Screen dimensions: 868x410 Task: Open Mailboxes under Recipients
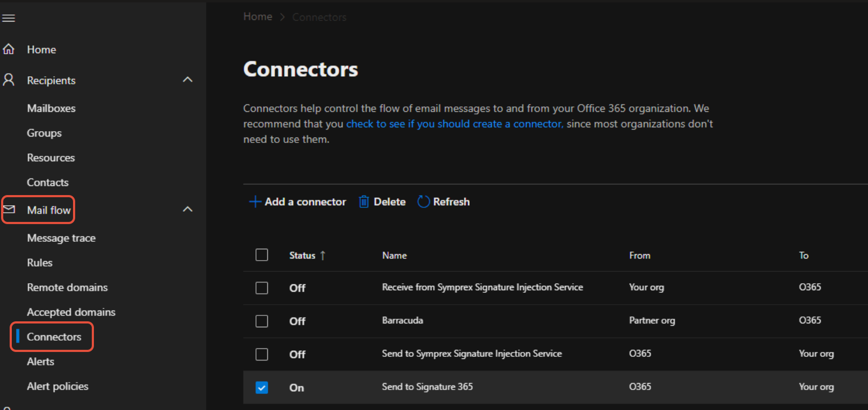52,108
